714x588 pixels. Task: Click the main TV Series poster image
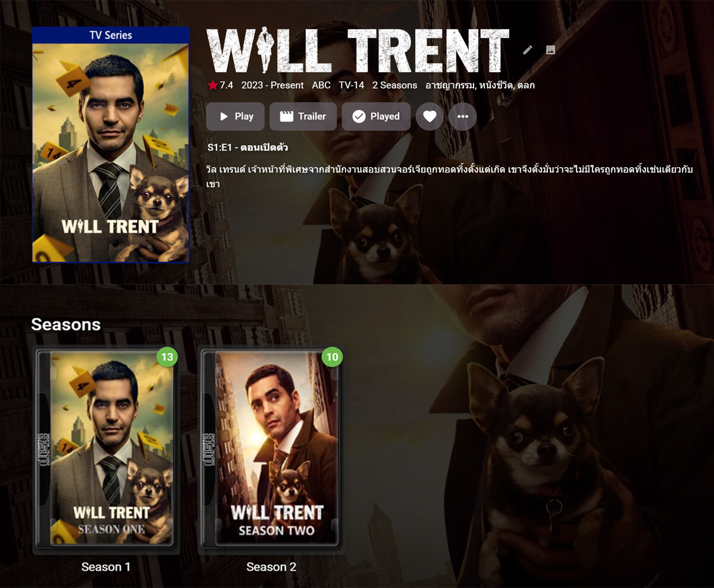[x=111, y=145]
